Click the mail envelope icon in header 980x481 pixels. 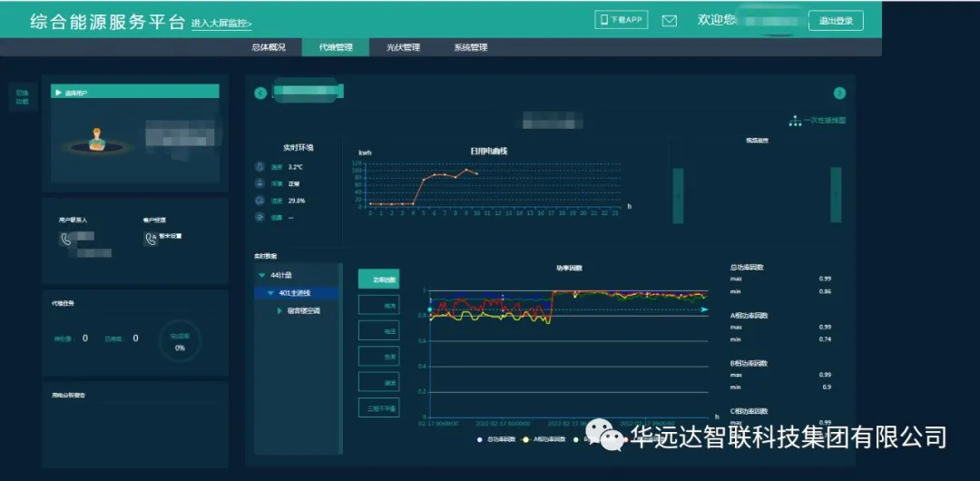coord(670,21)
